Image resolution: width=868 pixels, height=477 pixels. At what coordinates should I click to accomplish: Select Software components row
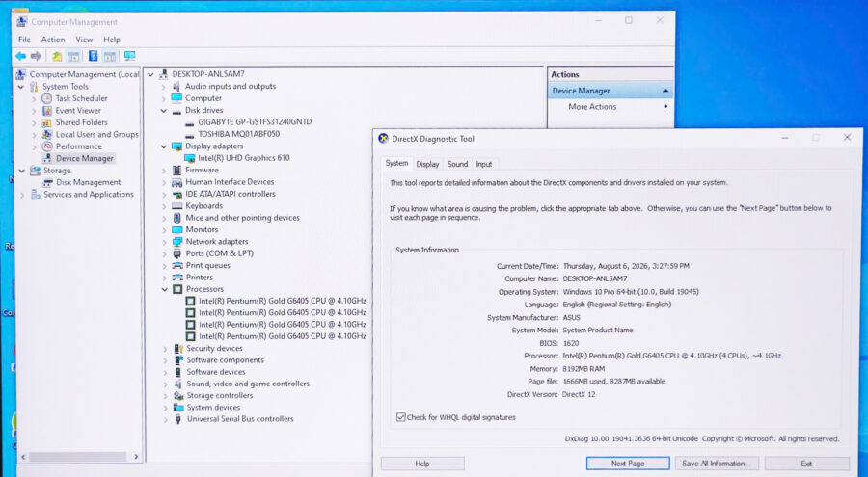[225, 360]
